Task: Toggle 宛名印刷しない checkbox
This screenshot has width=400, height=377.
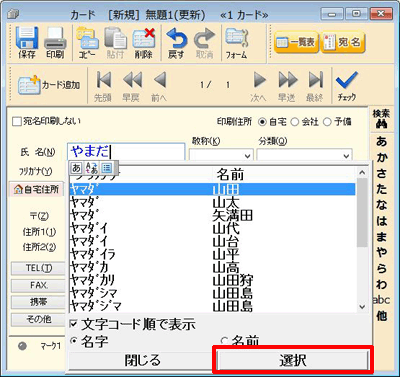Action: pos(16,121)
